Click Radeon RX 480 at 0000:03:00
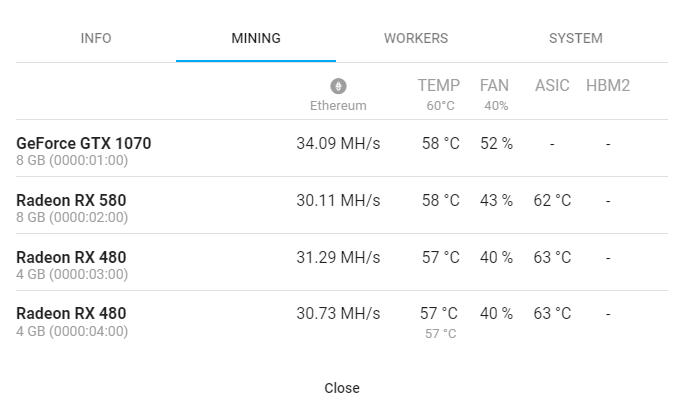 pyautogui.click(x=71, y=257)
